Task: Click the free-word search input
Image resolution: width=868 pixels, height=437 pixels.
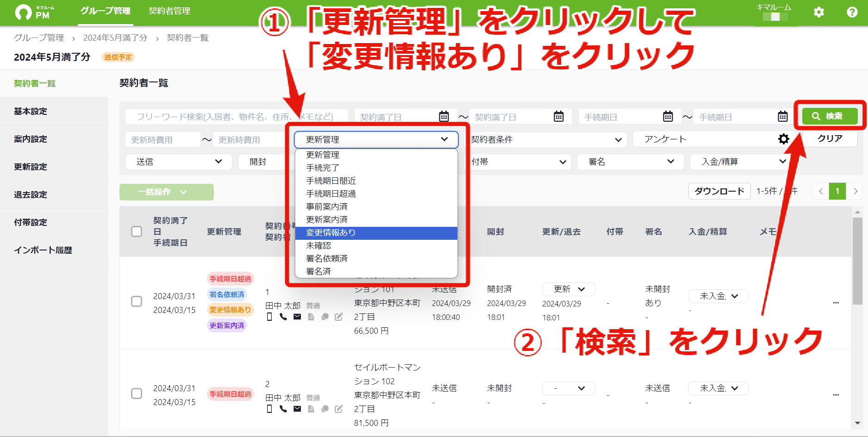Action: 237,117
